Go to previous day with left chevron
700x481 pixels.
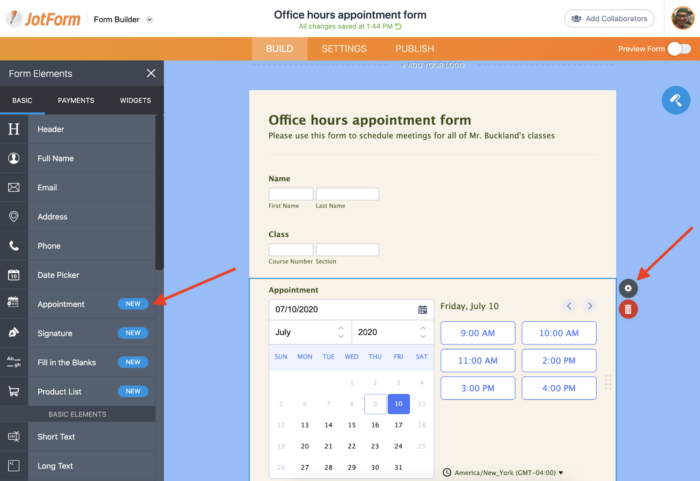(569, 306)
